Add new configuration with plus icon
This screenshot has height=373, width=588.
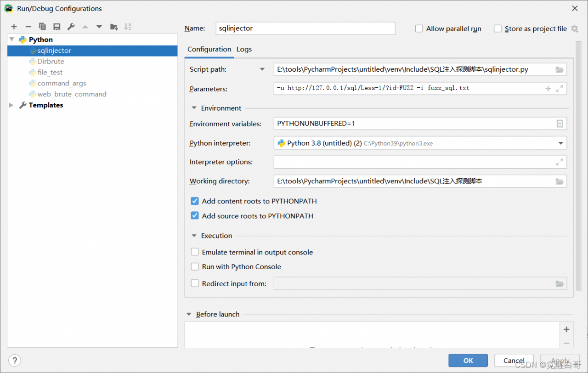click(x=14, y=27)
